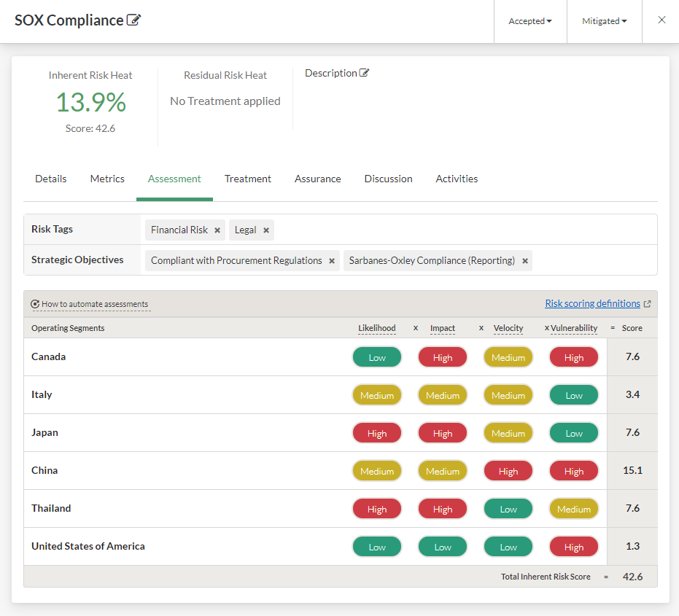Click the Likelihood column header

[x=377, y=328]
